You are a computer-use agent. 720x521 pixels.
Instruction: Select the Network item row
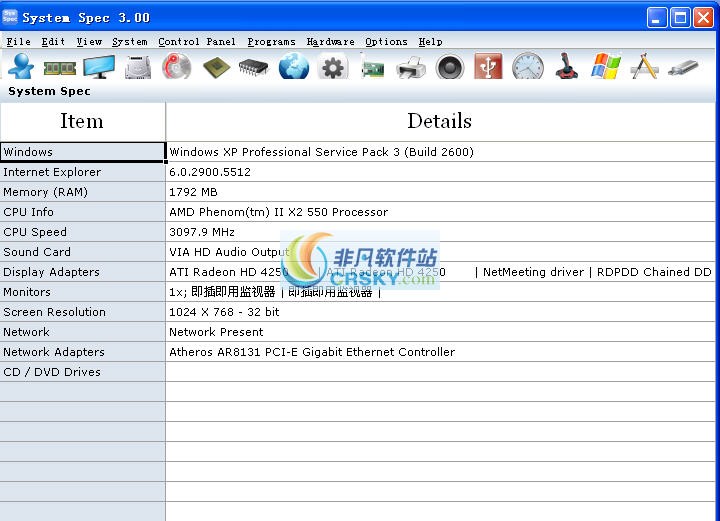pos(83,332)
